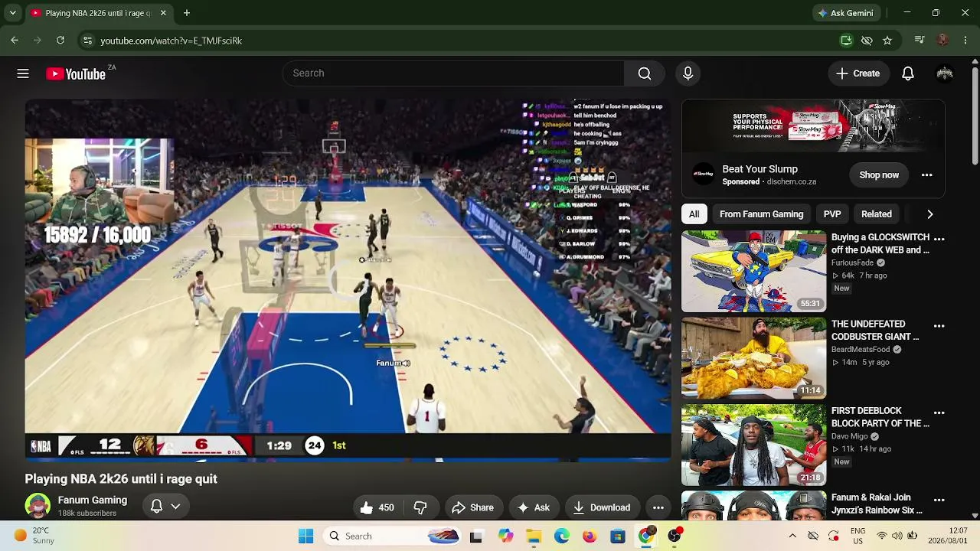Viewport: 980px width, 551px height.
Task: Click in the YouTube search field
Action: pyautogui.click(x=453, y=73)
